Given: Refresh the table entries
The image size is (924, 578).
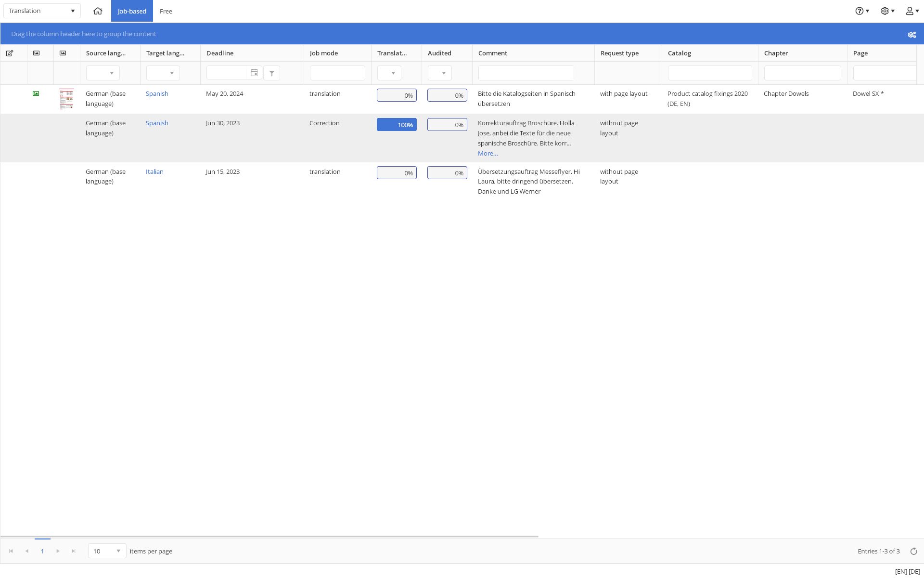Looking at the screenshot, I should pos(913,551).
